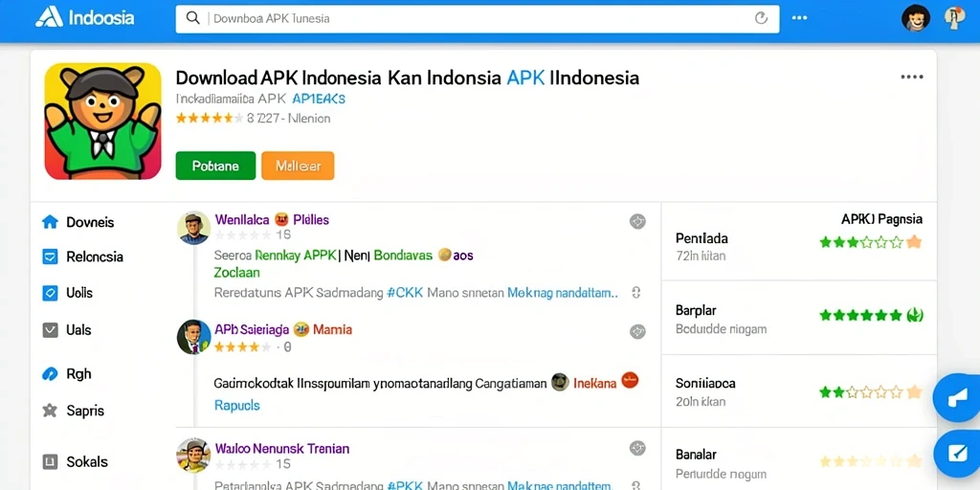The width and height of the screenshot is (980, 490).
Task: Click the blue megaphone floating button
Action: click(x=957, y=397)
